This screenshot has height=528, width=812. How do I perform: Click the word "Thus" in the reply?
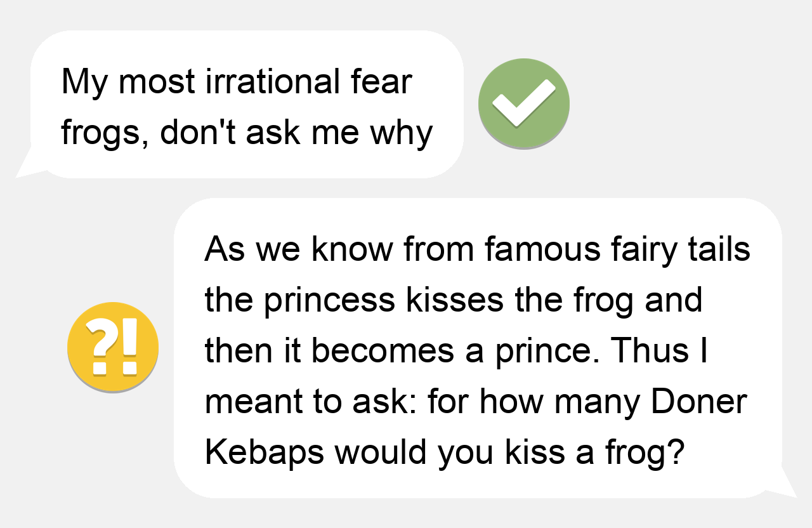[x=653, y=351]
